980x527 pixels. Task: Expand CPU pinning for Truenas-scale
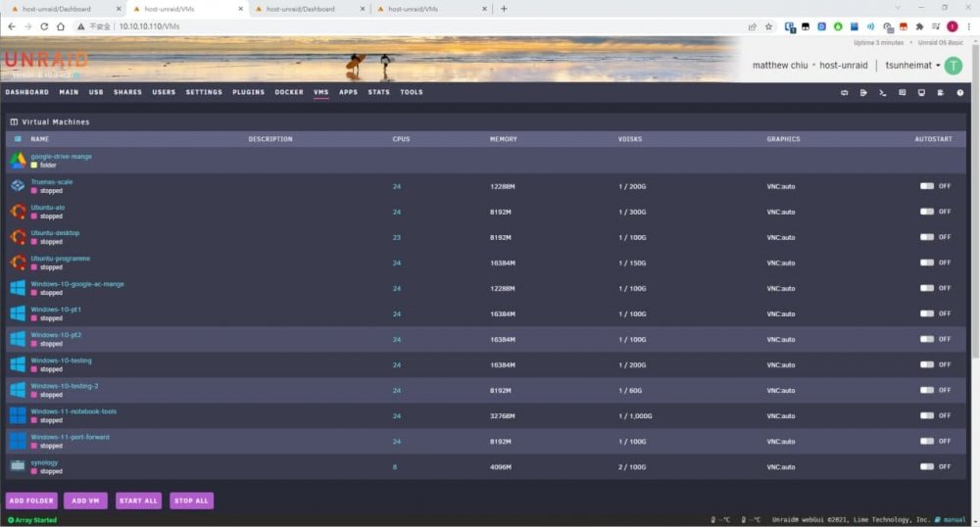point(396,187)
